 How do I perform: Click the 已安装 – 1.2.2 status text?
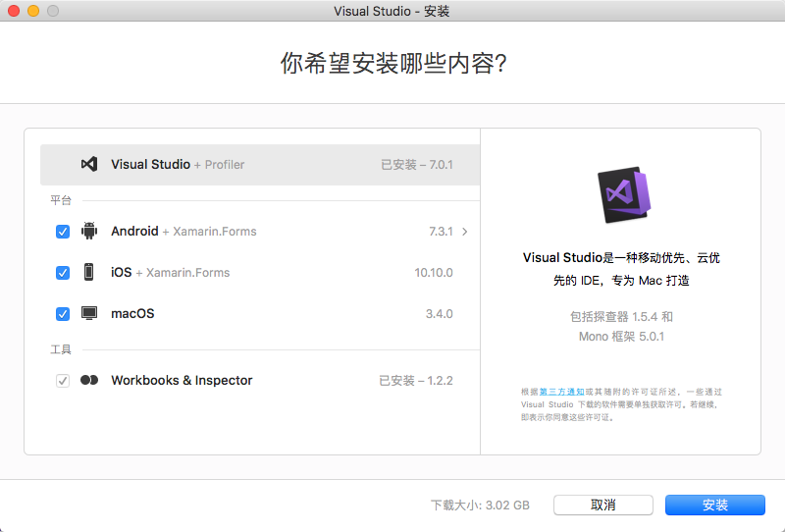[415, 381]
